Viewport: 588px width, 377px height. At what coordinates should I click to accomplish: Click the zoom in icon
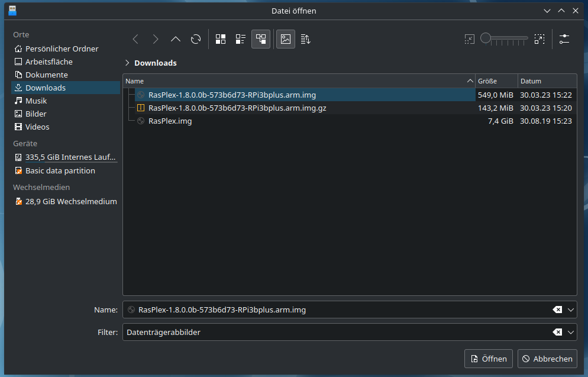coord(539,39)
